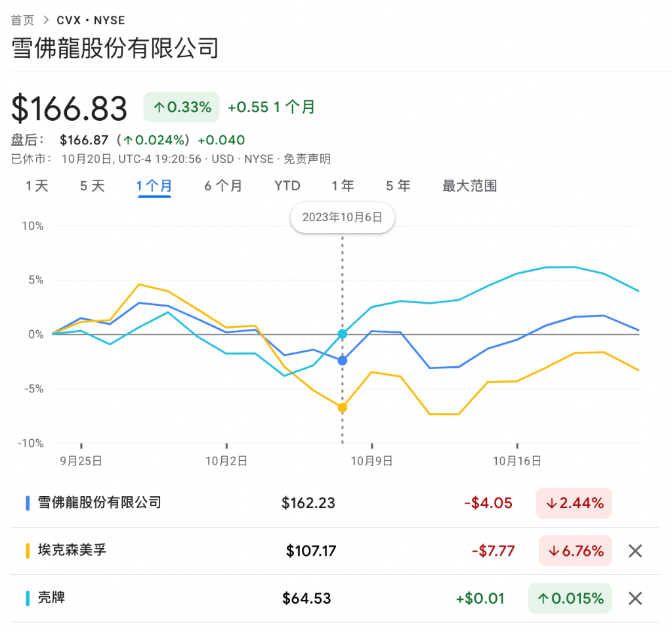
Task: Show the 5 年 chart range
Action: point(398,186)
